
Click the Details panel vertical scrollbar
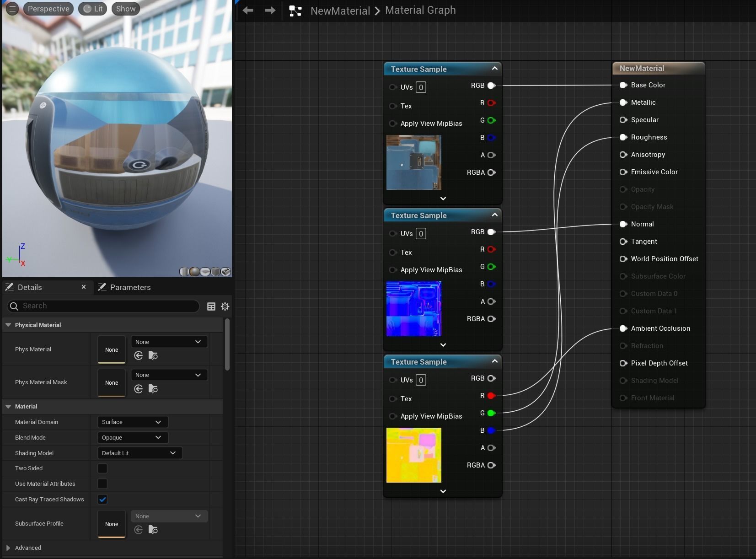tap(227, 344)
